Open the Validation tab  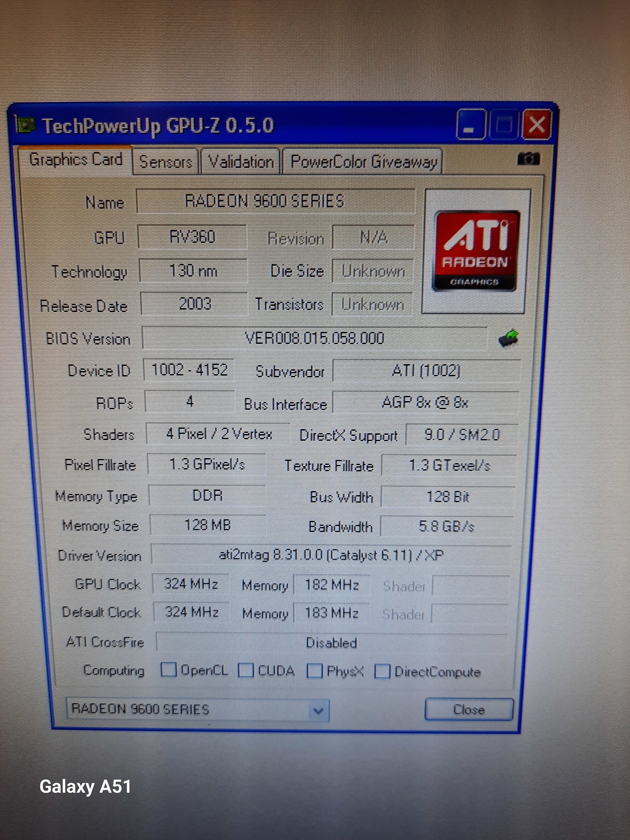tap(241, 162)
